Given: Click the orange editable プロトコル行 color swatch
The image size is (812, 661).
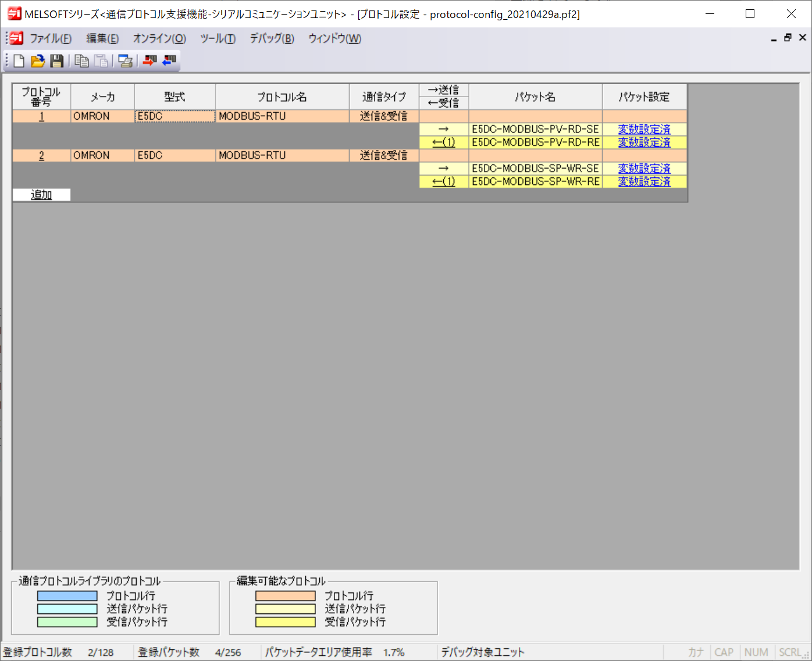Looking at the screenshot, I should click(x=286, y=596).
